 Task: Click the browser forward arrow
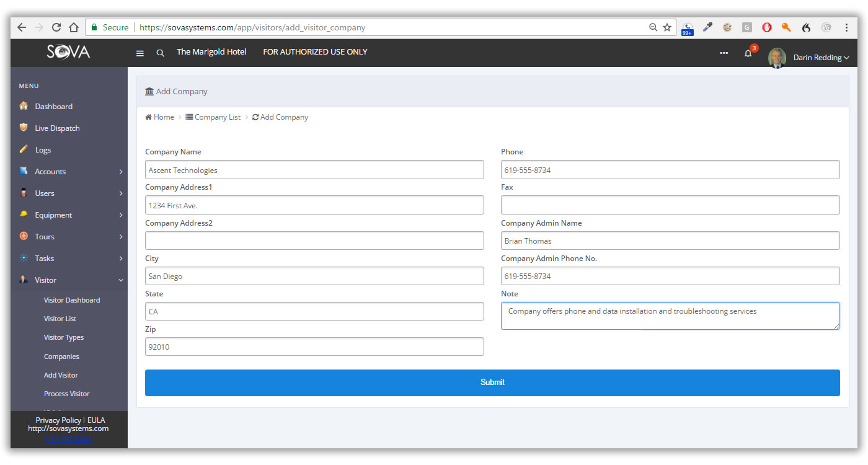point(39,27)
